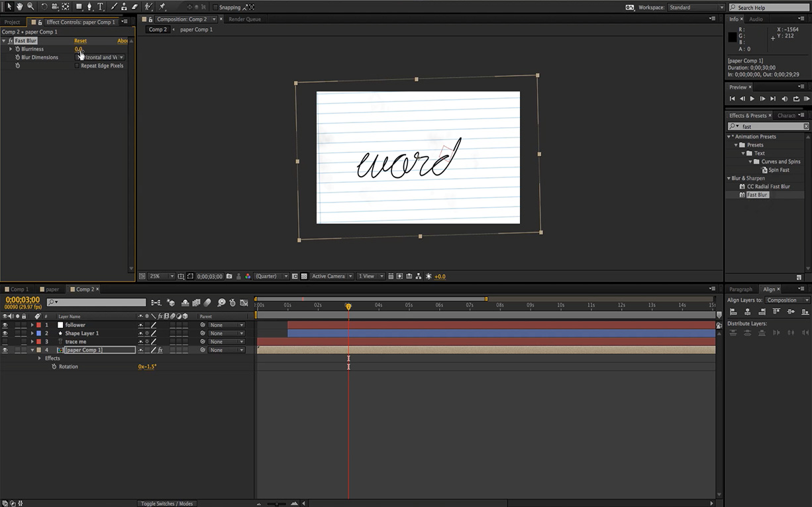The height and width of the screenshot is (507, 812).
Task: Hide the follower layer with its eye toggle
Action: (5, 324)
